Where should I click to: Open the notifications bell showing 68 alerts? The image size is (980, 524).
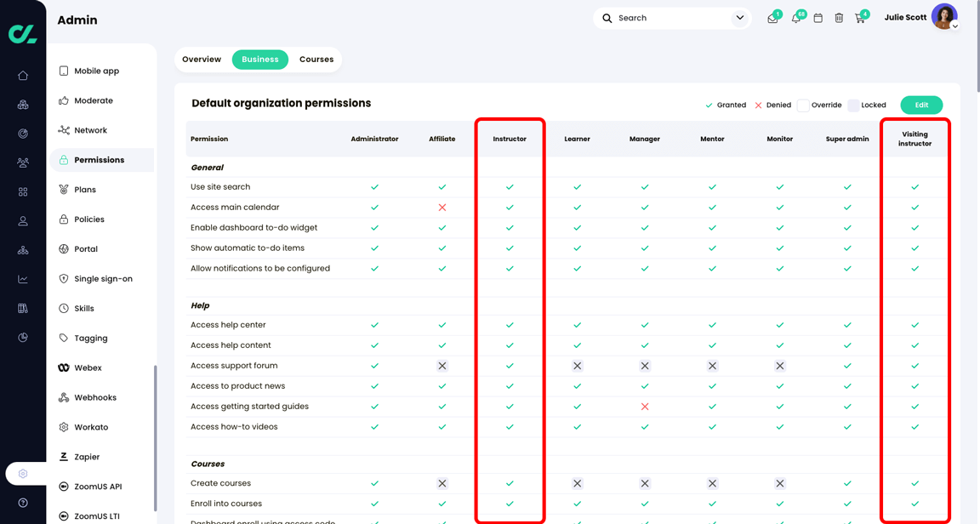(x=796, y=16)
